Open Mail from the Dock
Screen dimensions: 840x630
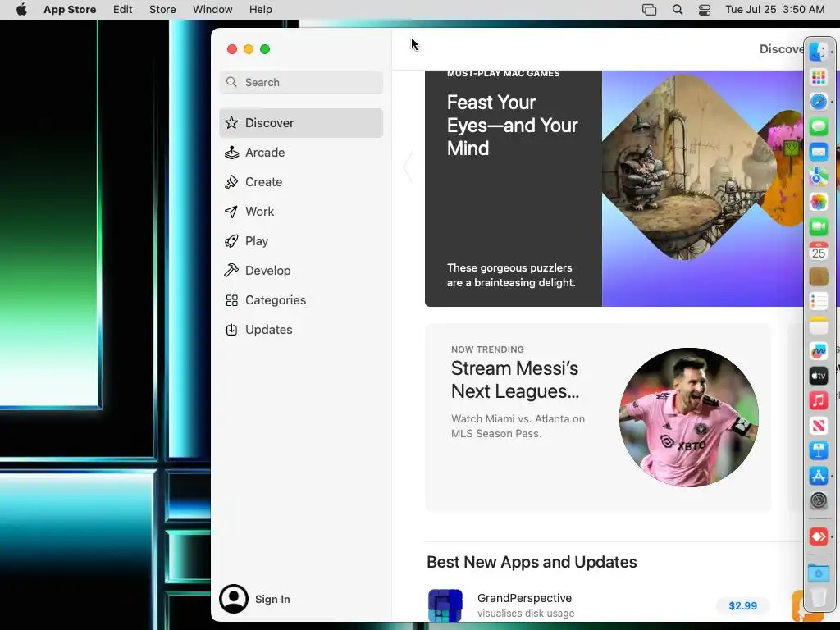tap(818, 152)
